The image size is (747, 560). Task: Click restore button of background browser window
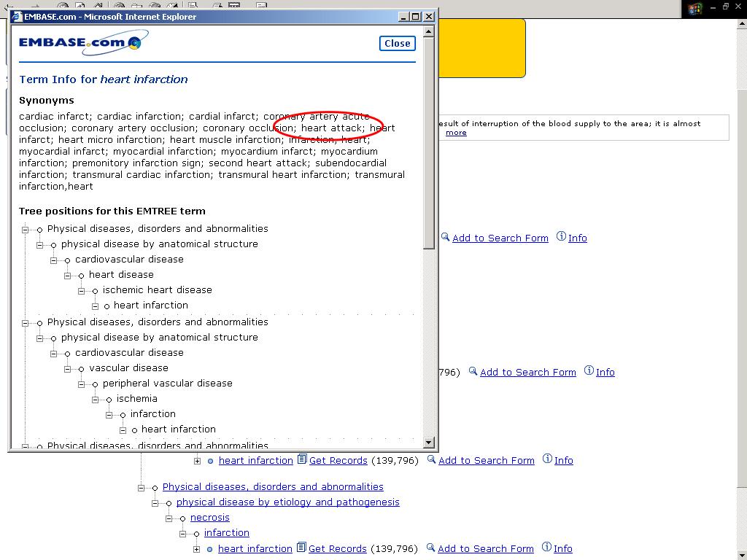(726, 7)
